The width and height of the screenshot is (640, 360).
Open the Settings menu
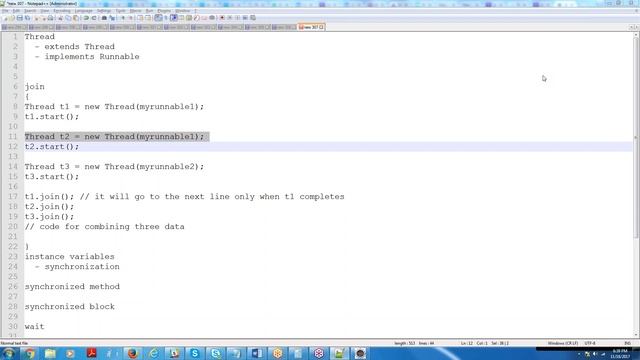click(x=104, y=11)
